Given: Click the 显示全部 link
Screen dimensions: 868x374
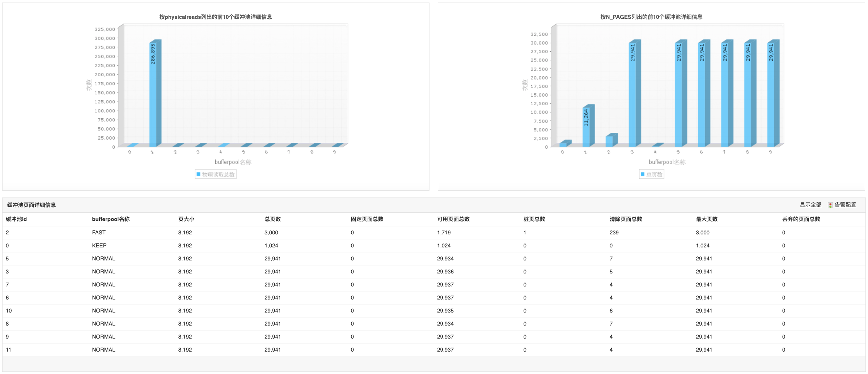Looking at the screenshot, I should [x=810, y=205].
